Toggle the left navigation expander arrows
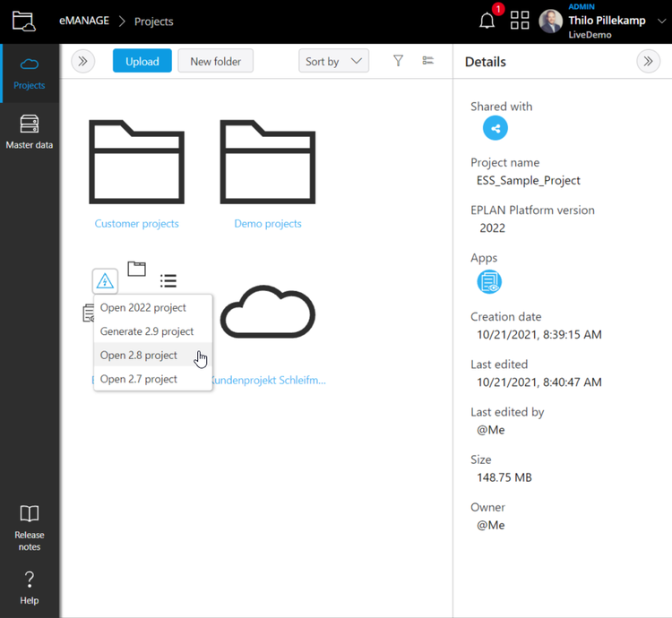 point(83,61)
